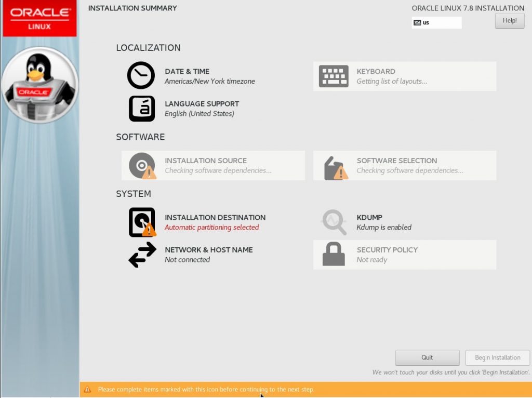Image resolution: width=532 pixels, height=398 pixels.
Task: Open the KDUMP settings label
Action: click(369, 218)
